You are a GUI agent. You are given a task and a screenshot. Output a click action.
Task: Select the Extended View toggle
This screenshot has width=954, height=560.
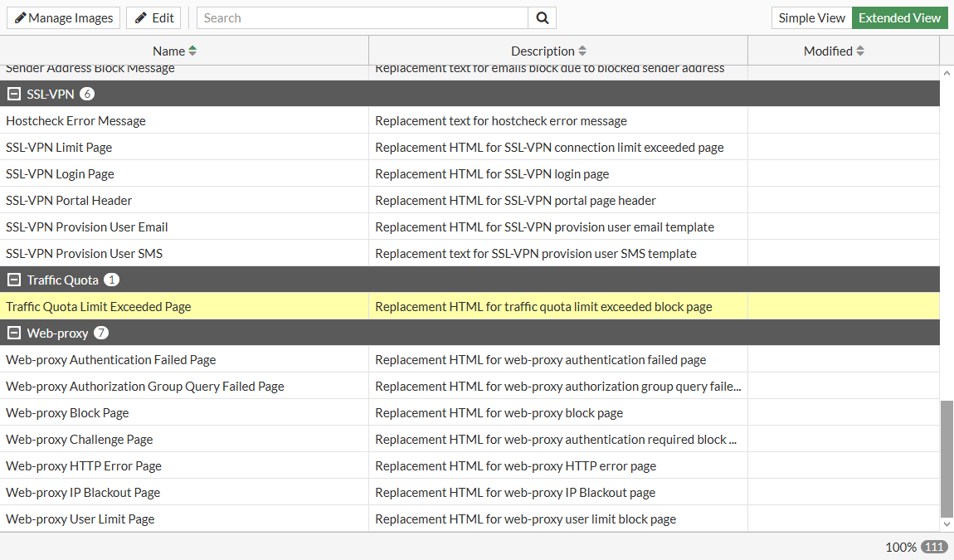pos(900,17)
